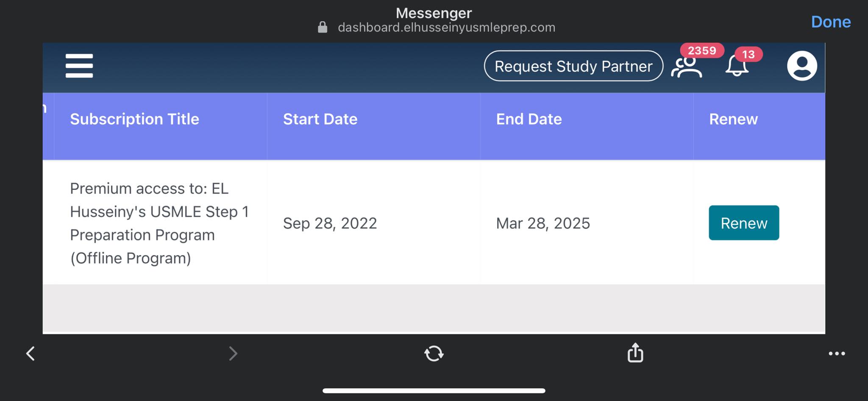Open the hamburger navigation menu

[x=79, y=66]
